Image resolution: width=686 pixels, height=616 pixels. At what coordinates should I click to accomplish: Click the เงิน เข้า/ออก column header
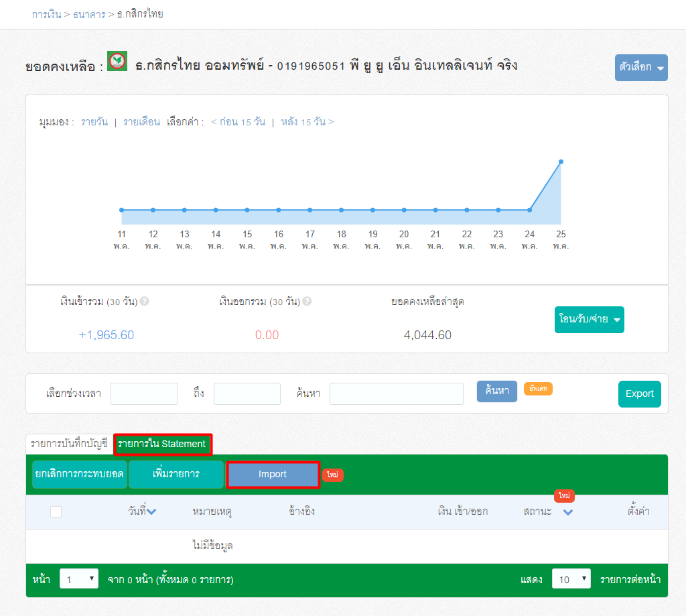coord(463,511)
